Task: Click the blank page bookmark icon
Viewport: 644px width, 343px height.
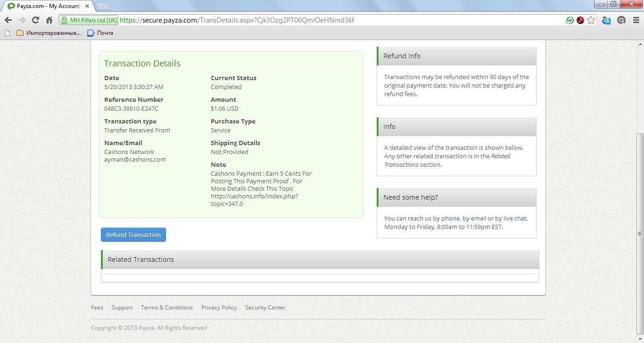Action: click(7, 33)
